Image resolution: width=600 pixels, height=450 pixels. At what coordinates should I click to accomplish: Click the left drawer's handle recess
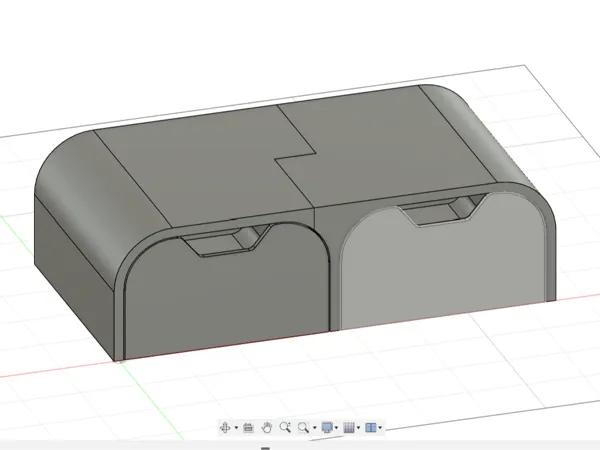(226, 240)
